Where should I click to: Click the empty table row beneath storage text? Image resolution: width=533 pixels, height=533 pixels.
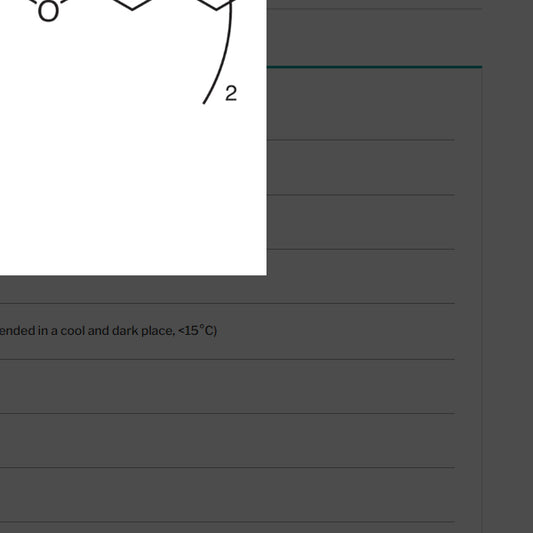[227, 386]
